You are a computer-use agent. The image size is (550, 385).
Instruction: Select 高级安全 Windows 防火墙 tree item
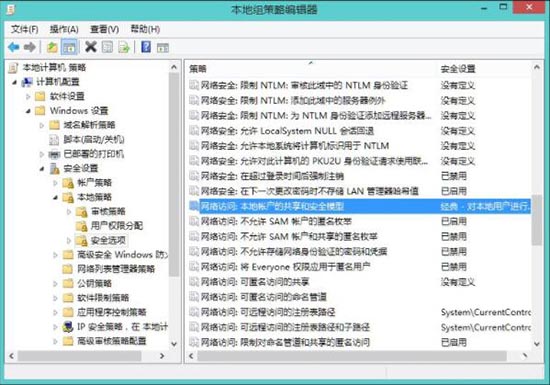[122, 255]
